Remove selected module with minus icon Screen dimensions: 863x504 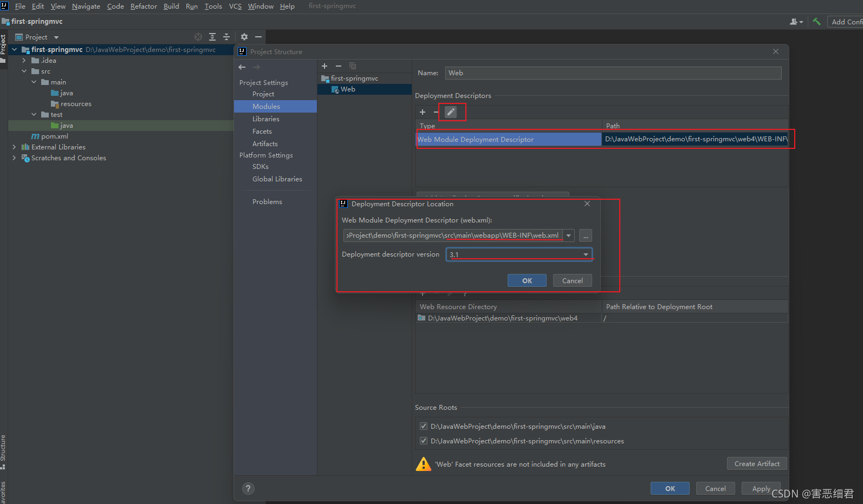pyautogui.click(x=339, y=66)
